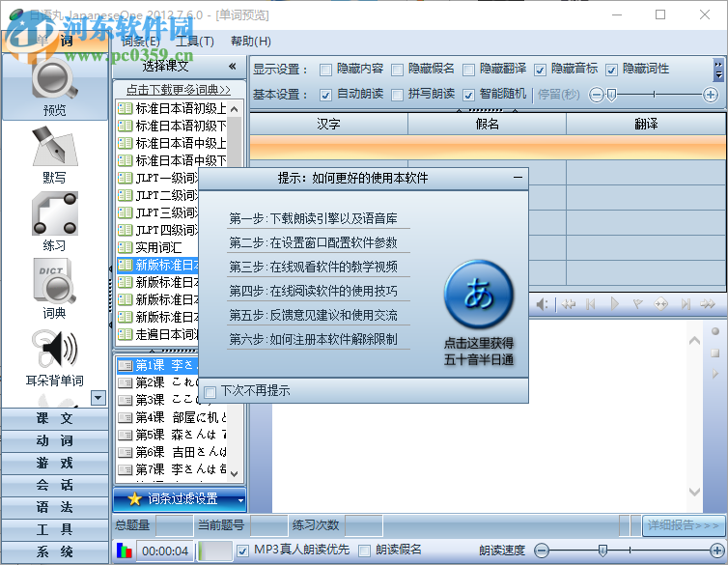Open 第六步:如何注册本软件解除限制 link

click(314, 339)
